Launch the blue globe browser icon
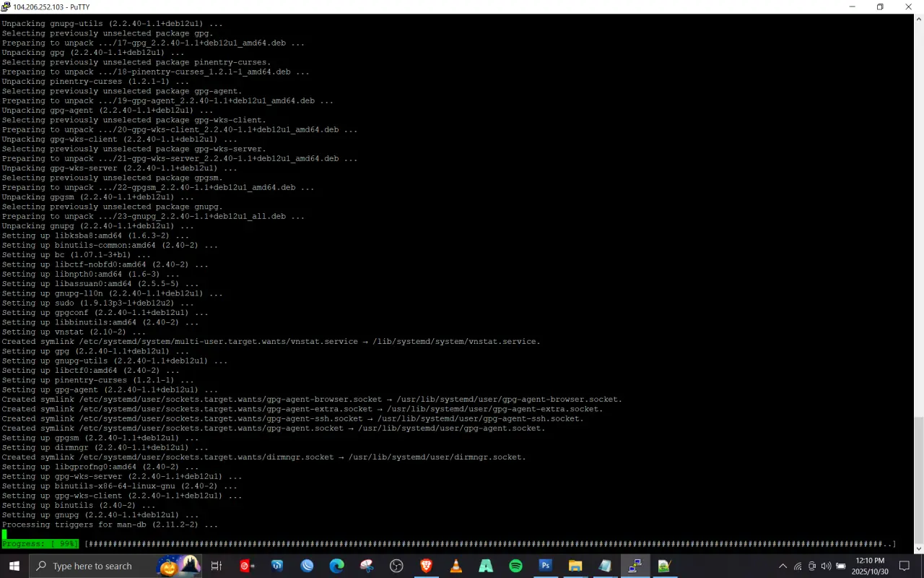Screen dimensions: 924x578 [307, 566]
